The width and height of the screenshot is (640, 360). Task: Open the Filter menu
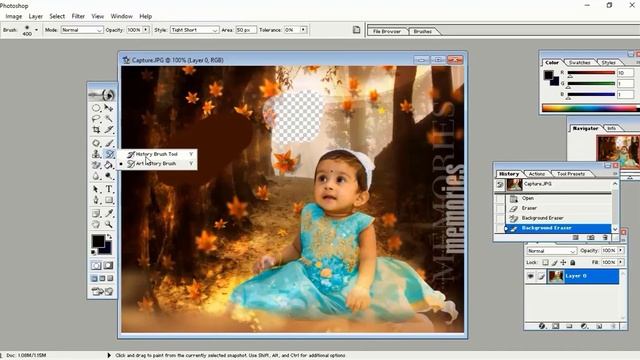[78, 16]
